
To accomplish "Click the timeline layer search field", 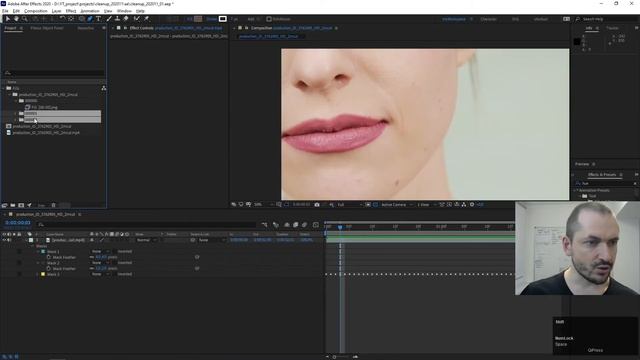I will (x=147, y=224).
